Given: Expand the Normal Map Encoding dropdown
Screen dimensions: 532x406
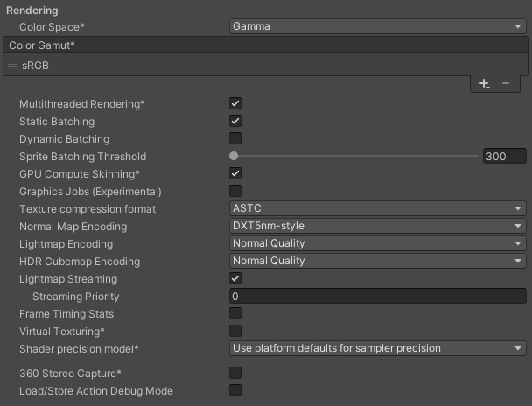Looking at the screenshot, I should pos(377,227).
